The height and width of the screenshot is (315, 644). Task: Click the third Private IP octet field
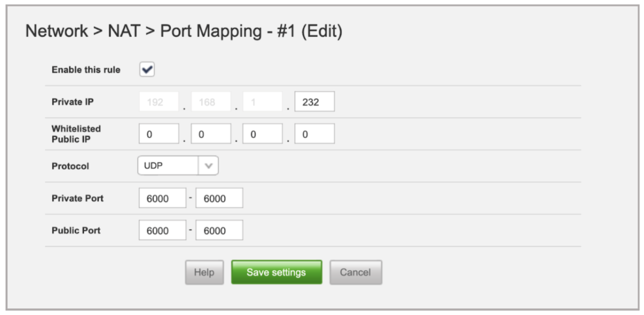pos(262,102)
